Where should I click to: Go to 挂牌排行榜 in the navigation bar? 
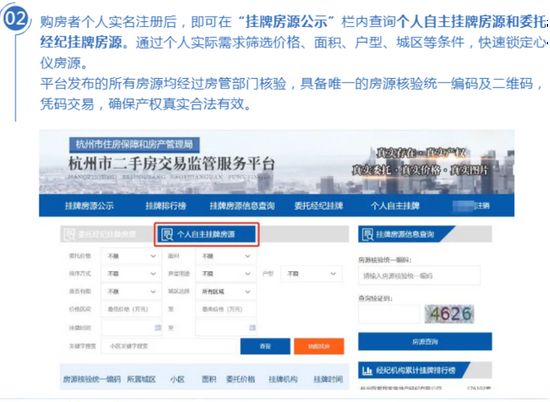[x=166, y=206]
